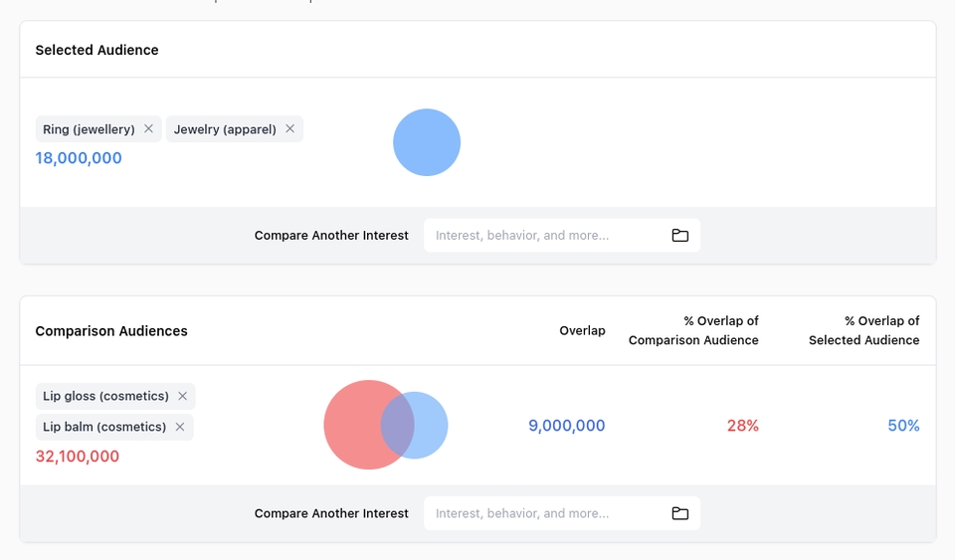Viewport: 955px width, 560px height.
Task: Click the overlapping area of the Venn diagram
Action: point(397,425)
